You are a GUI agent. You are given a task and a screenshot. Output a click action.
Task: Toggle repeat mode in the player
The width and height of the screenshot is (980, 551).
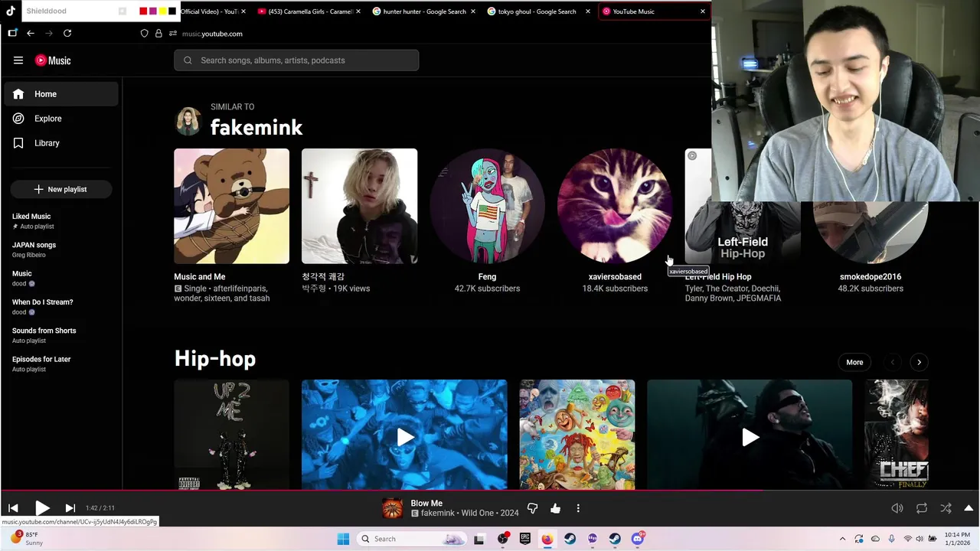(x=922, y=508)
